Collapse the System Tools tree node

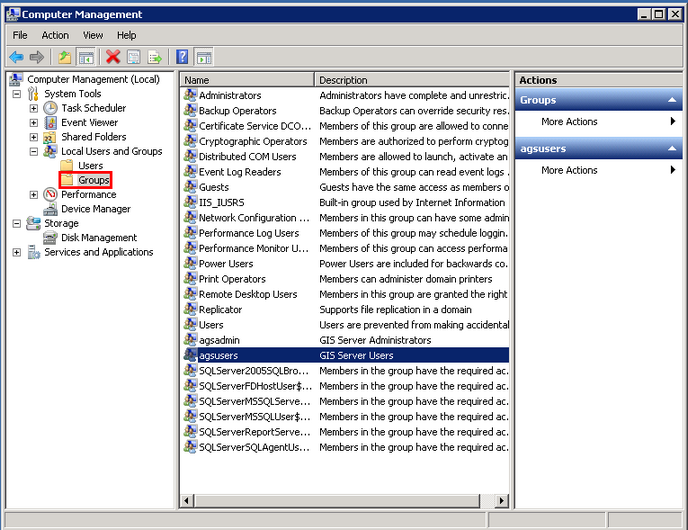point(17,94)
